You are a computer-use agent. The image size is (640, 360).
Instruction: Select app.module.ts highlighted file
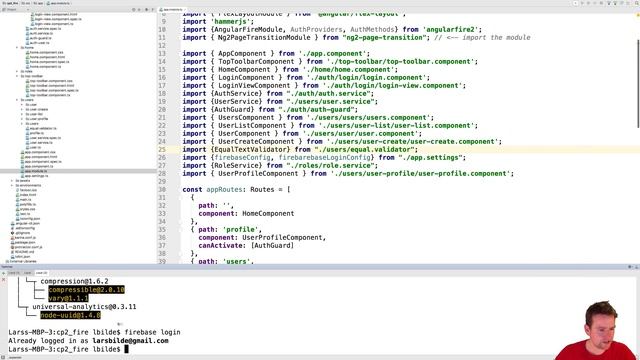point(36,171)
